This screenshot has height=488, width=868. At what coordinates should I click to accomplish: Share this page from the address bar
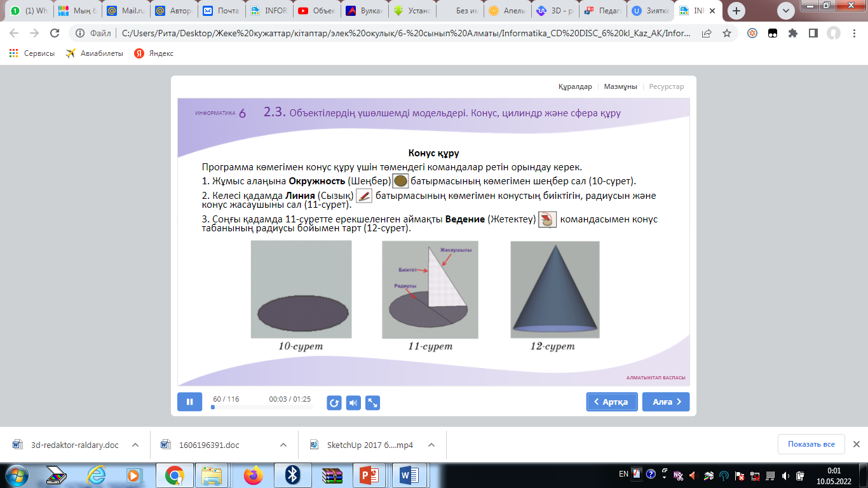tap(707, 33)
